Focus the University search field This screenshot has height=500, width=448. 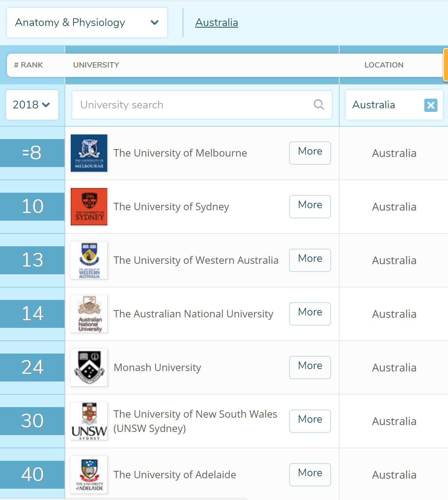point(202,105)
